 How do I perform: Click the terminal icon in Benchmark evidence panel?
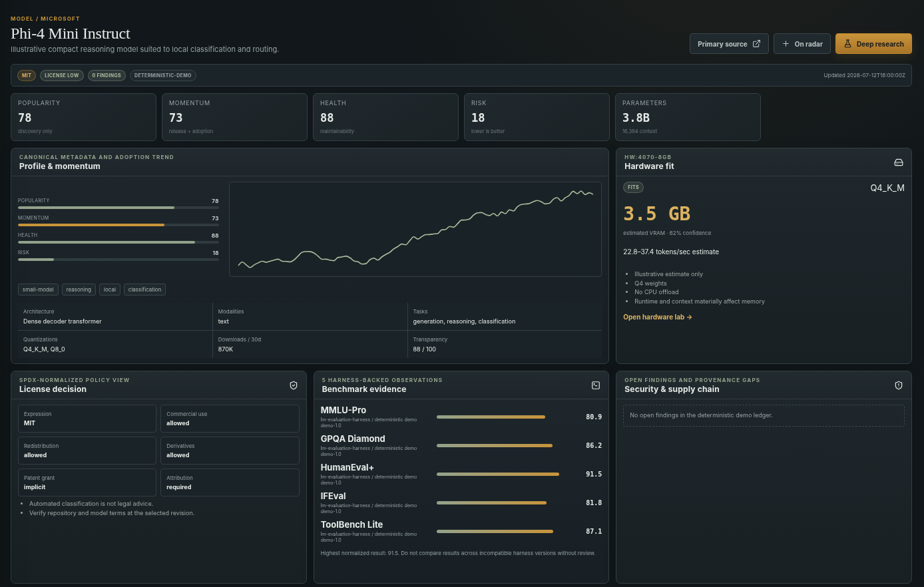(596, 385)
